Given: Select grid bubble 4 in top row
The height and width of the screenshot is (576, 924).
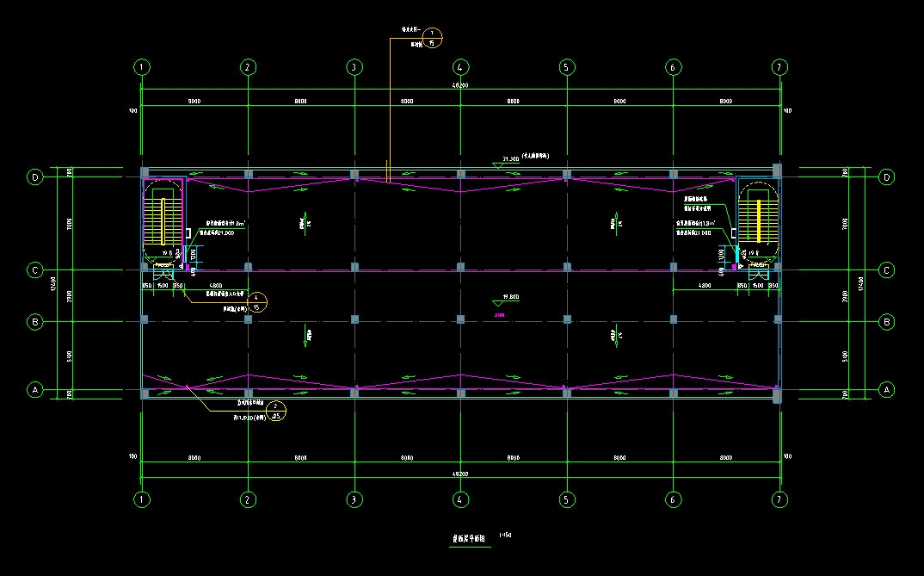Looking at the screenshot, I should click(460, 67).
